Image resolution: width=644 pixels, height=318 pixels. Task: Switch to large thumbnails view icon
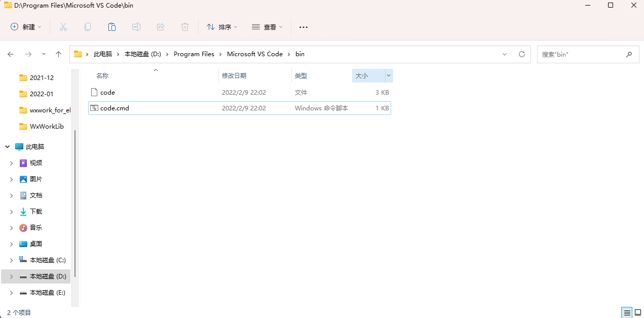click(x=638, y=312)
